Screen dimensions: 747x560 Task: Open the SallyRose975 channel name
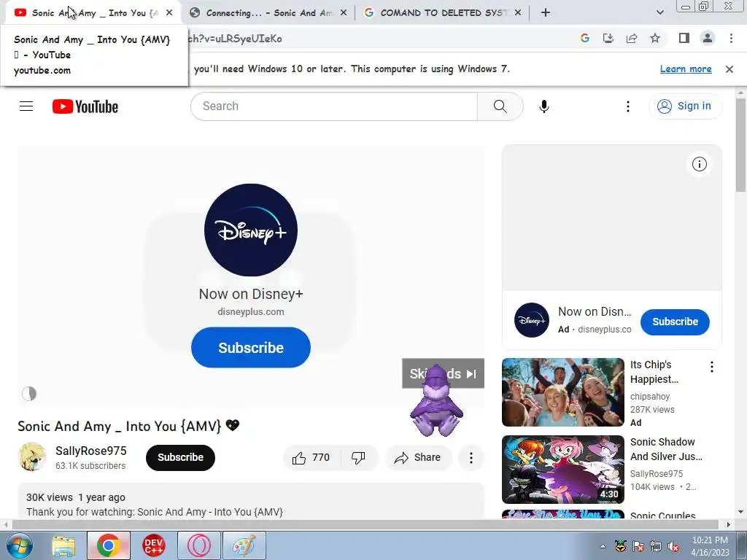click(x=91, y=451)
